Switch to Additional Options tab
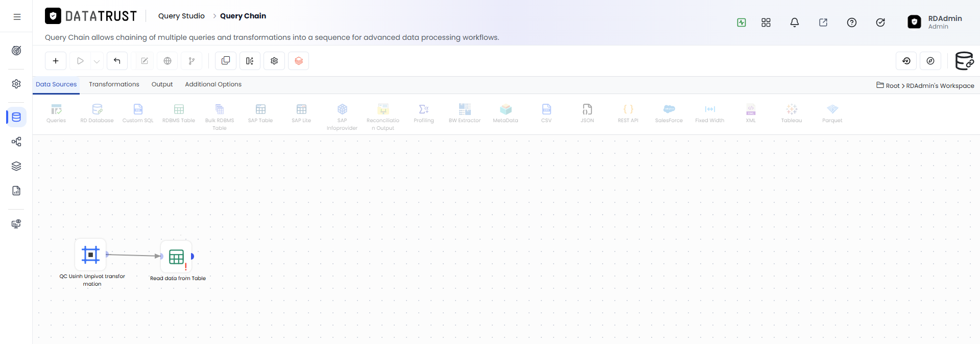 [213, 84]
